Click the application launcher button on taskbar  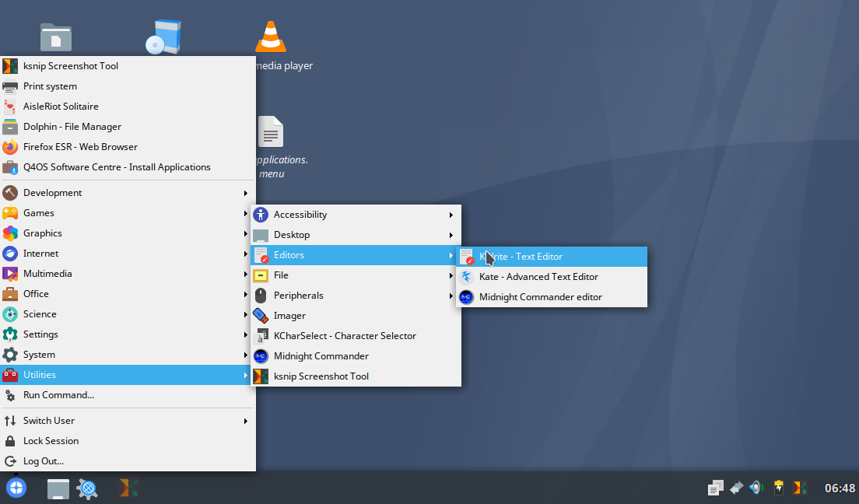16,488
